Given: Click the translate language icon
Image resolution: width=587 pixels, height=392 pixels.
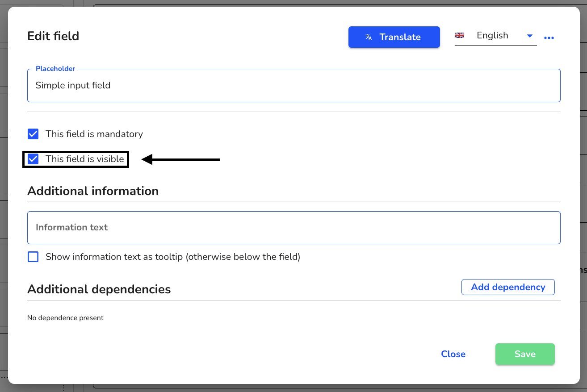Looking at the screenshot, I should 369,37.
